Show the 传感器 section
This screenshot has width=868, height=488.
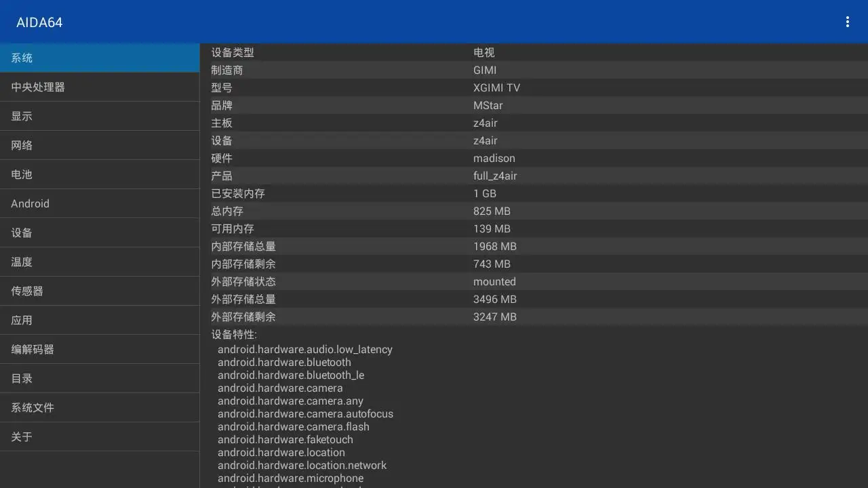tap(100, 291)
